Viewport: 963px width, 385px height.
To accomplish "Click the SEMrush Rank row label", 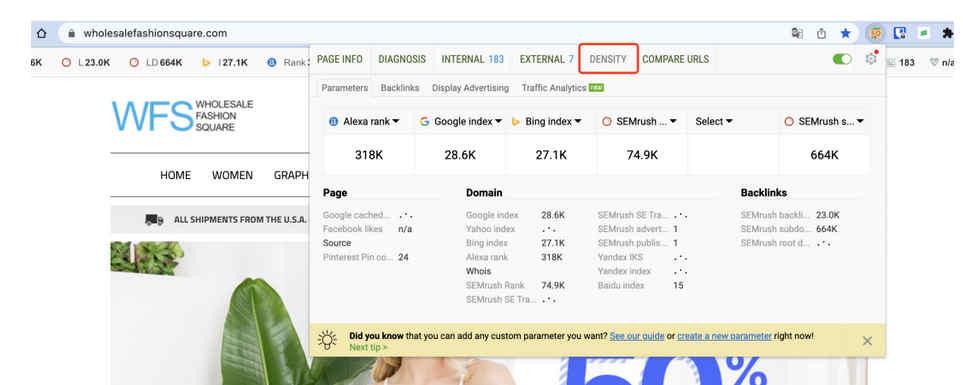I will coord(496,286).
